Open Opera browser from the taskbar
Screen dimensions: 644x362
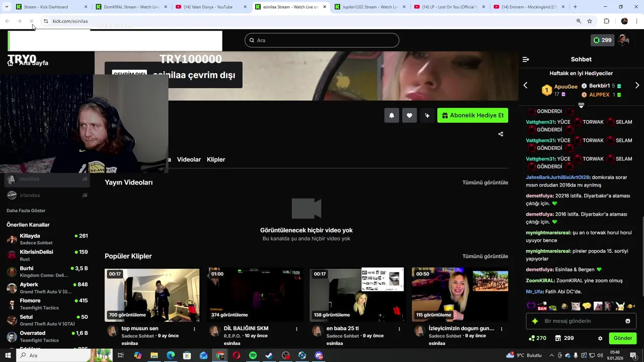(236, 355)
